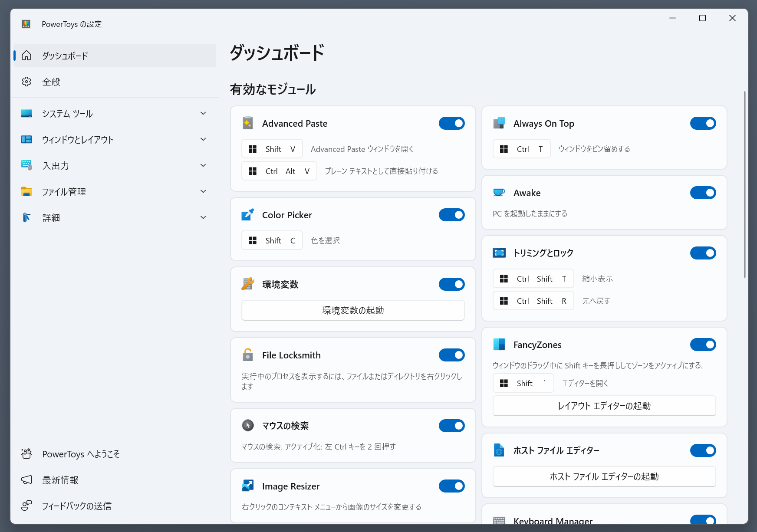This screenshot has width=757, height=532.
Task: Toggle FancyZones off
Action: [703, 345]
